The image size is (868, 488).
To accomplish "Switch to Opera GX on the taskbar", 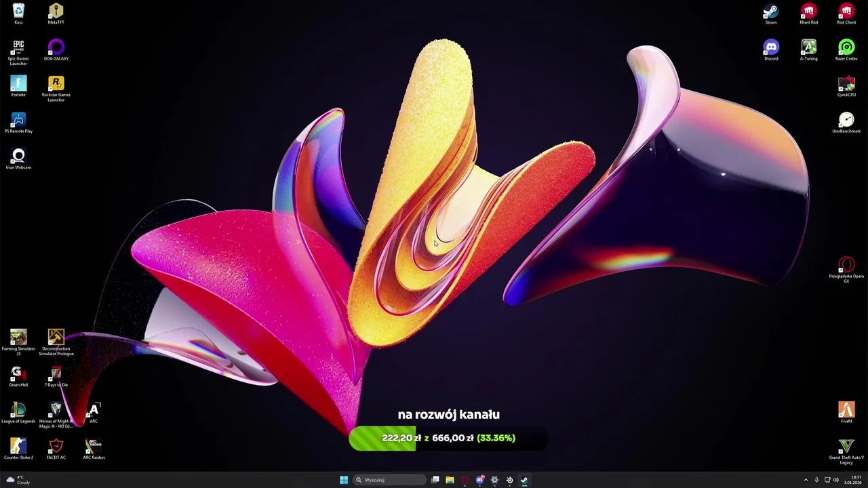I will tap(465, 480).
